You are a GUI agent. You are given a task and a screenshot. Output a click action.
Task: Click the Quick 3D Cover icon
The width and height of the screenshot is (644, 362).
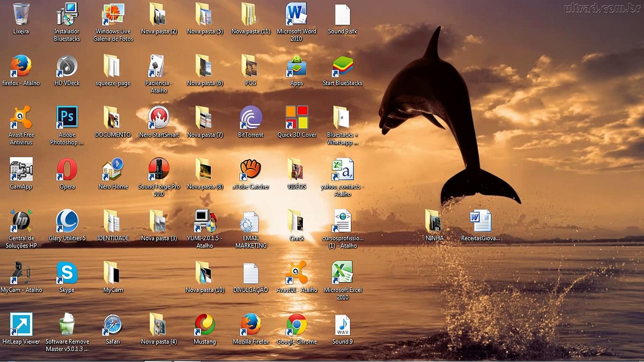coord(297,118)
